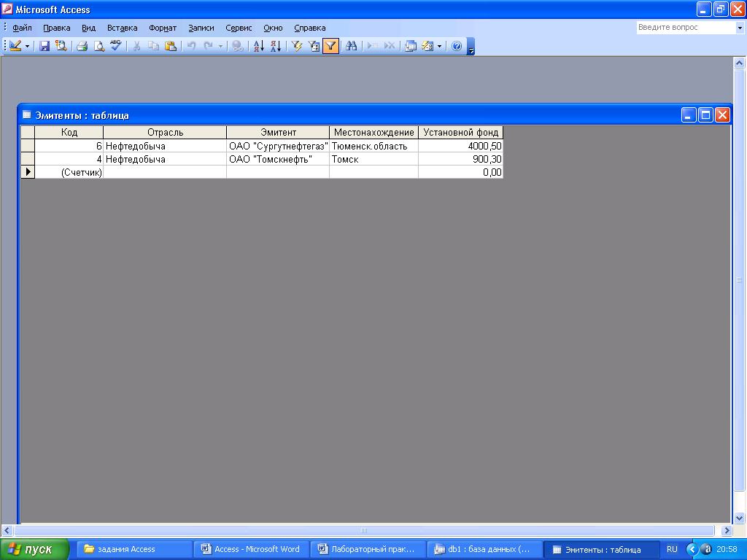Image resolution: width=747 pixels, height=560 pixels.
Task: Switch to db1 : база данных taskbar item
Action: tap(485, 549)
